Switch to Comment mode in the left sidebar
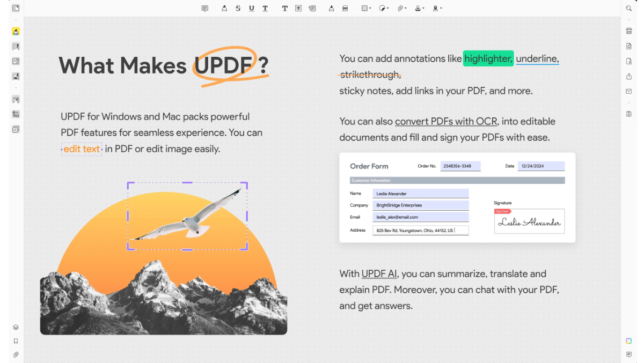This screenshot has width=644, height=363. pos(16,32)
